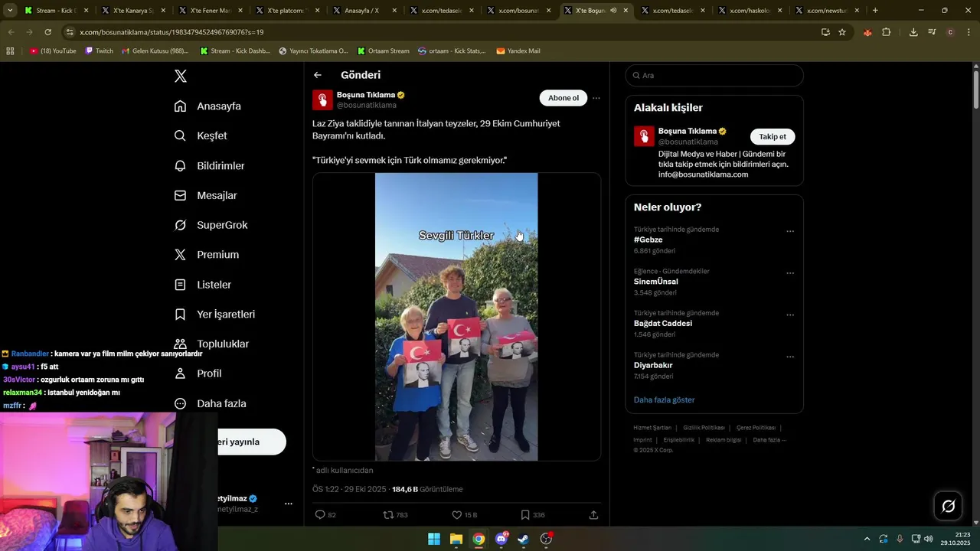This screenshot has height=551, width=980.
Task: Open Windows Start menu
Action: [434, 539]
